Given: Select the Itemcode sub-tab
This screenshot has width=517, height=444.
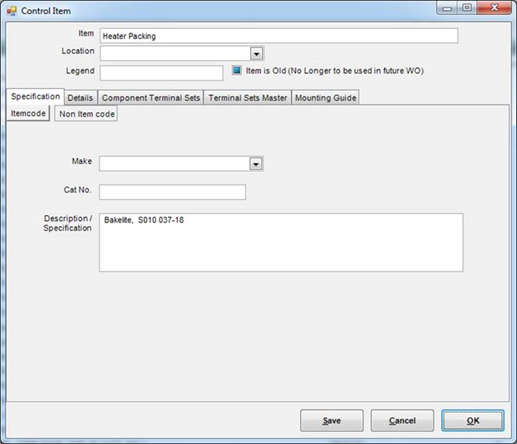Looking at the screenshot, I should point(28,113).
